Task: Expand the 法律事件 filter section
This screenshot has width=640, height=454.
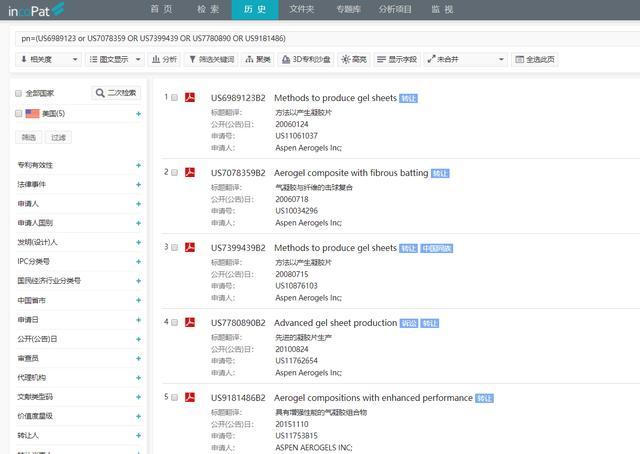Action: pos(138,185)
